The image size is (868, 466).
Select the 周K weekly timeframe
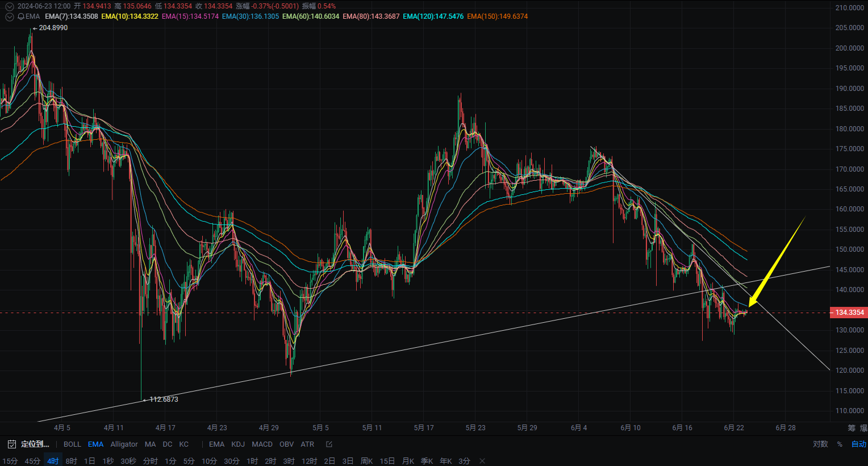pyautogui.click(x=367, y=461)
